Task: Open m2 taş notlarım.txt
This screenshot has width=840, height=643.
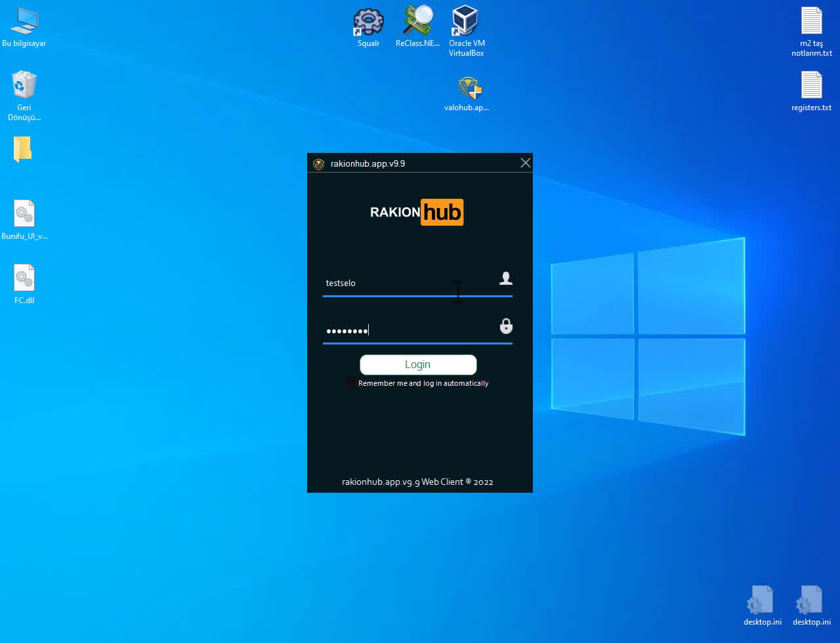Action: pos(811,20)
